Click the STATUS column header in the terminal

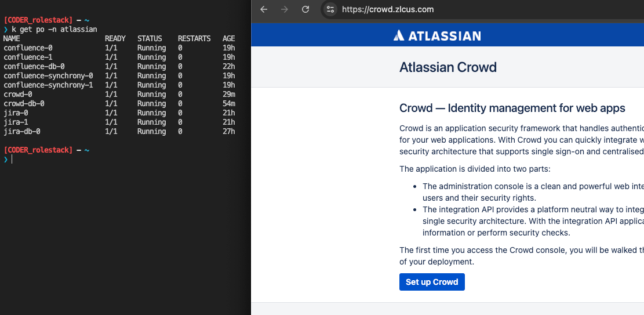click(x=150, y=39)
